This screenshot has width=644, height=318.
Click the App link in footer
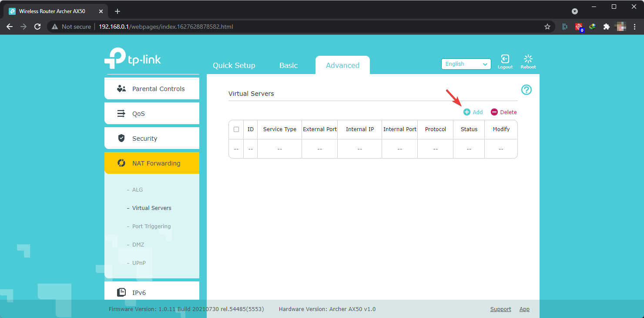(x=524, y=309)
